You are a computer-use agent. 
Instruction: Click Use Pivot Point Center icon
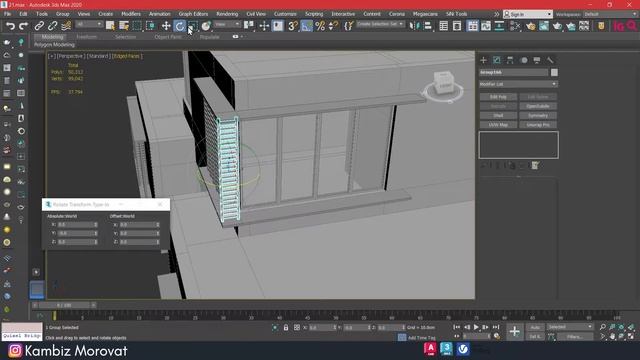tap(249, 26)
